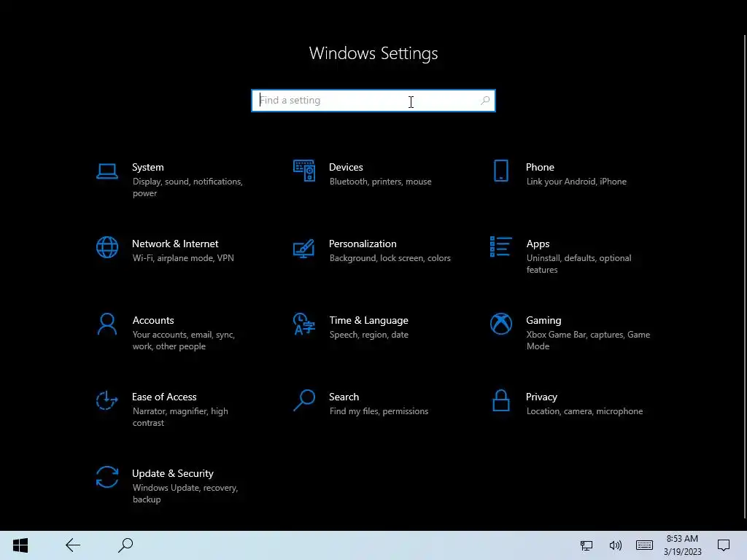Click the Privacy padlock icon

(501, 400)
